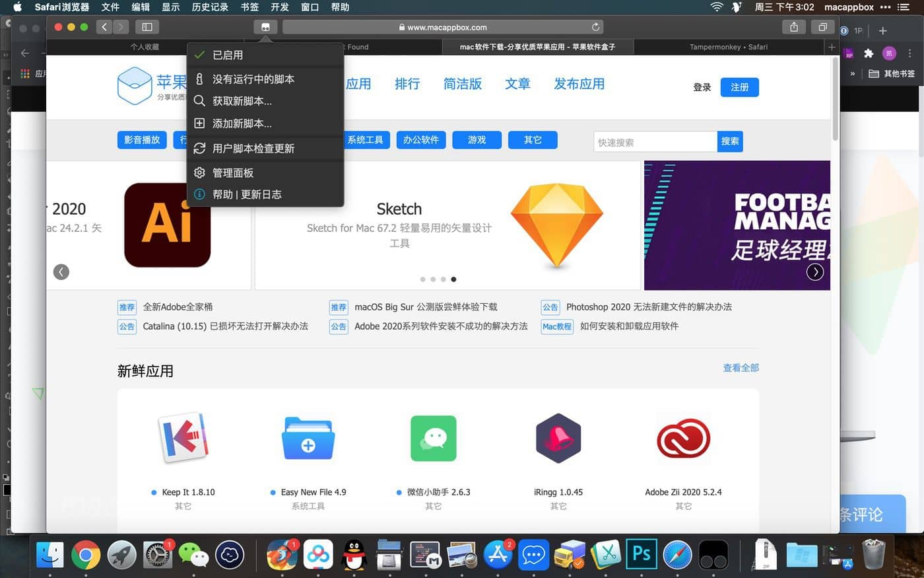
Task: Open 全新Adobe全家桶 announcement link
Action: 178,307
